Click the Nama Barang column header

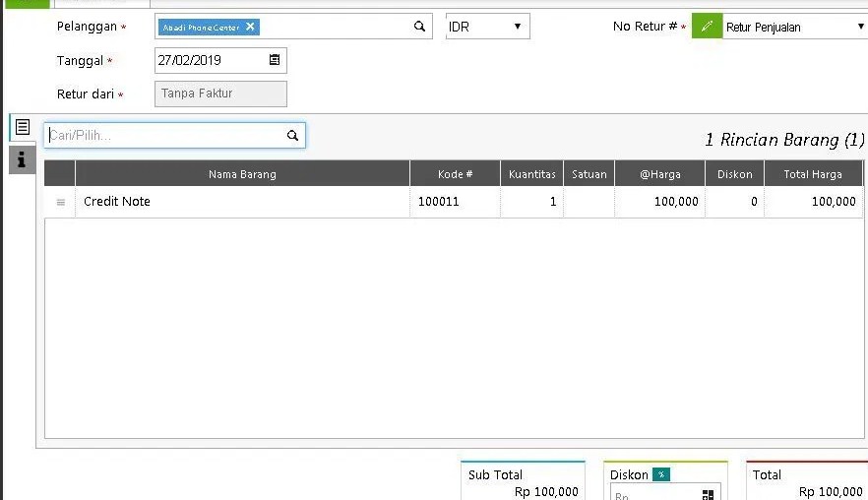tap(242, 174)
